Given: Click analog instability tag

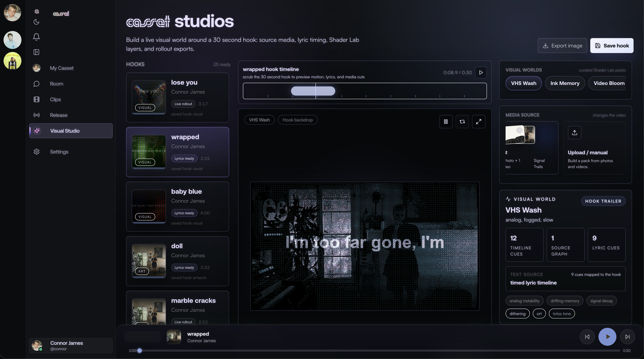Looking at the screenshot, I should pos(524,301).
